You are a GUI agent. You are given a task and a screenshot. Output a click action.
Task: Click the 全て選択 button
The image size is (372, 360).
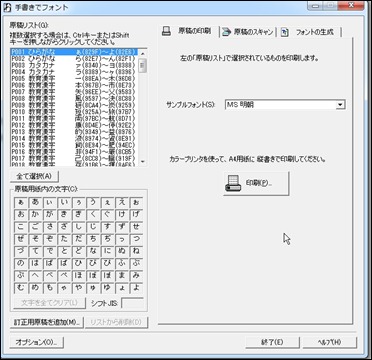[35, 176]
